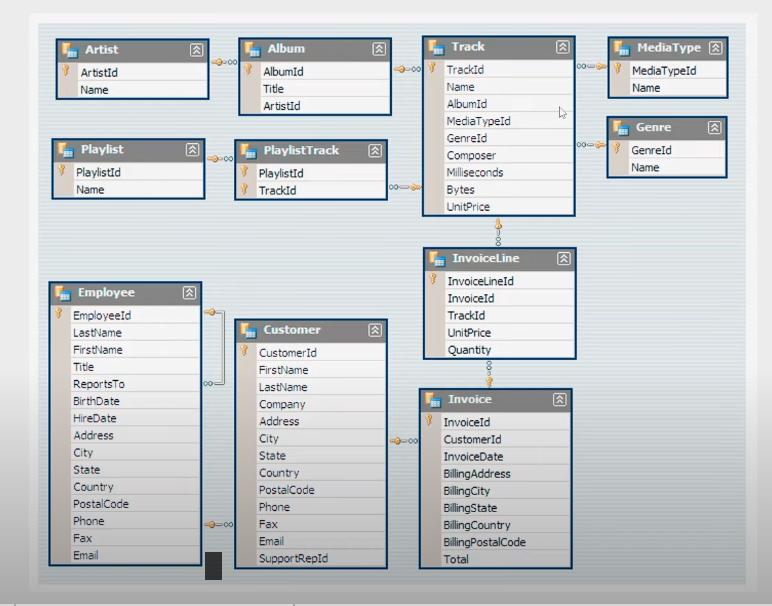Screen dimensions: 772x606
Task: Click the key icon beside PlaylistTrack's TrackId
Action: 244,190
